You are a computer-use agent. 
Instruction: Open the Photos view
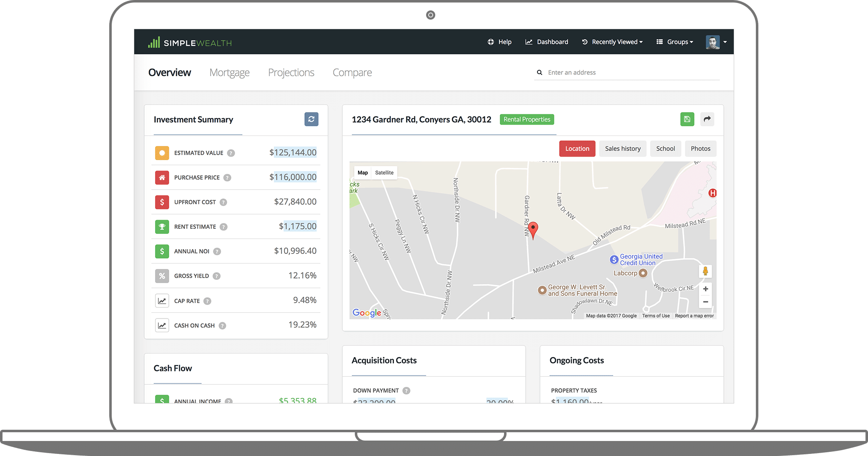click(x=701, y=148)
